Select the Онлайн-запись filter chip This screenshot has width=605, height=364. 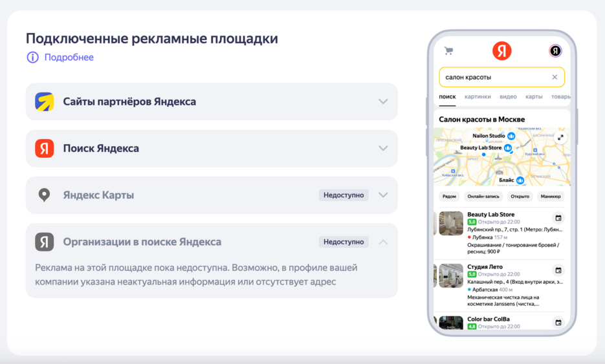(x=482, y=197)
